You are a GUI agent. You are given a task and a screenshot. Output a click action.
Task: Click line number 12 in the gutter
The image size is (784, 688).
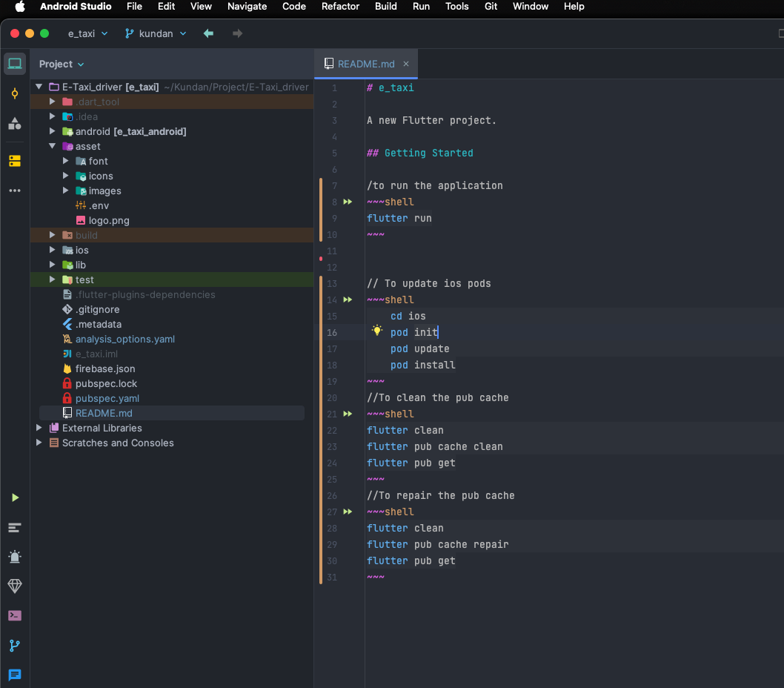[x=332, y=267]
